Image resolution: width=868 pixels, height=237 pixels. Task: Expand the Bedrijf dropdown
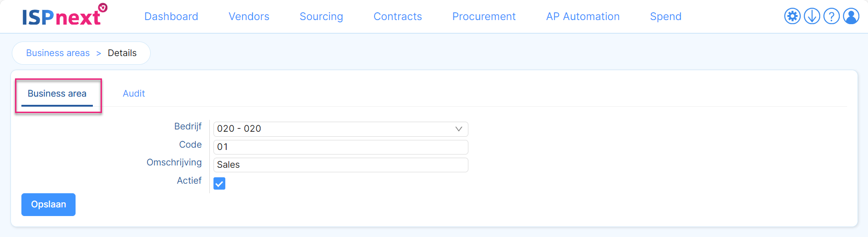[x=340, y=129]
